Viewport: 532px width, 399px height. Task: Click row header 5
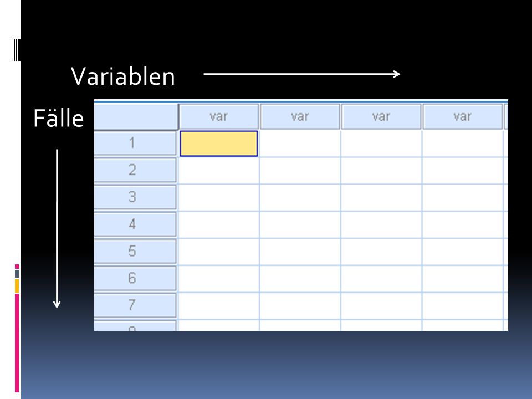pos(135,252)
